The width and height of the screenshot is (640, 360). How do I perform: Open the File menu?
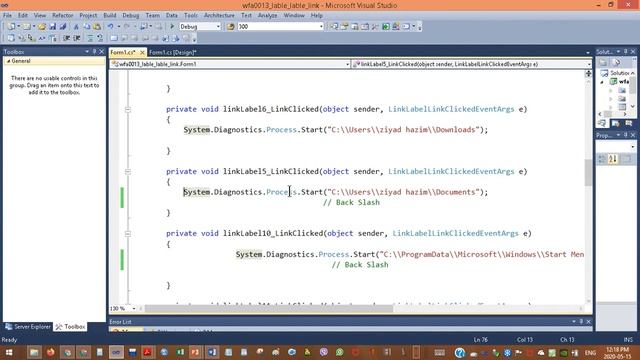[8, 16]
